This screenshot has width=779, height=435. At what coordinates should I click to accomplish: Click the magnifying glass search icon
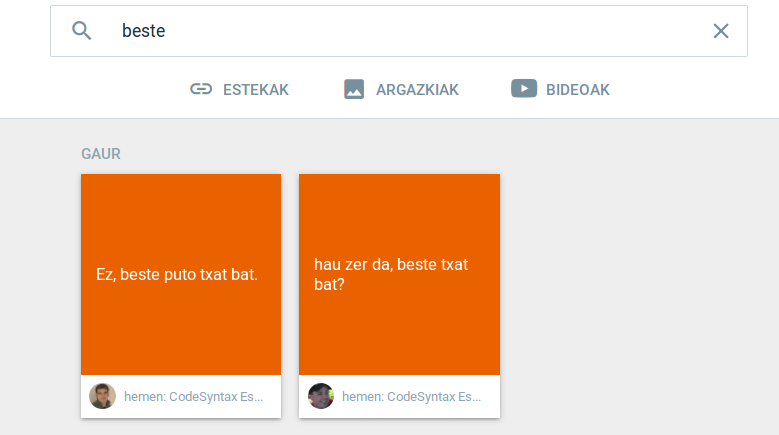pos(82,31)
